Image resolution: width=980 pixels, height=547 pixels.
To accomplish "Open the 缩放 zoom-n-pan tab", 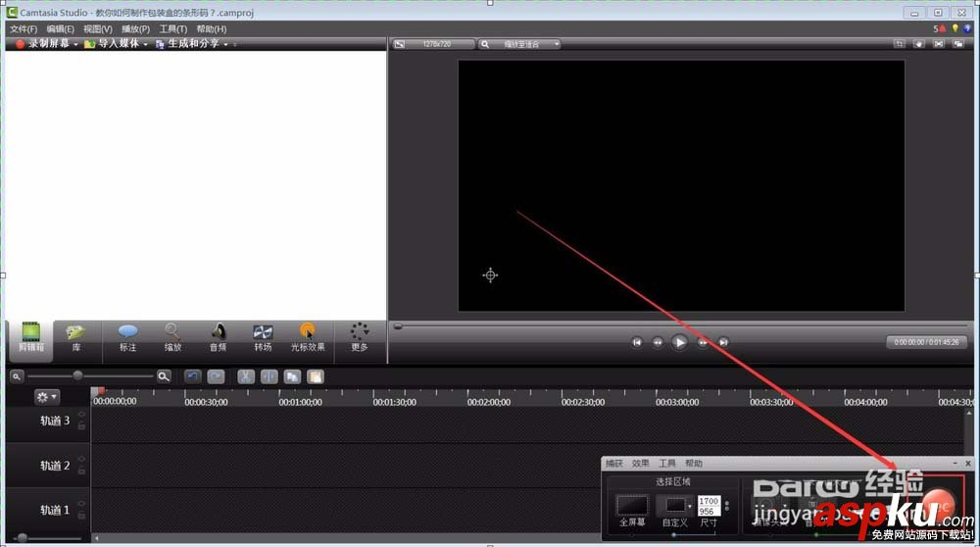I will coord(172,337).
